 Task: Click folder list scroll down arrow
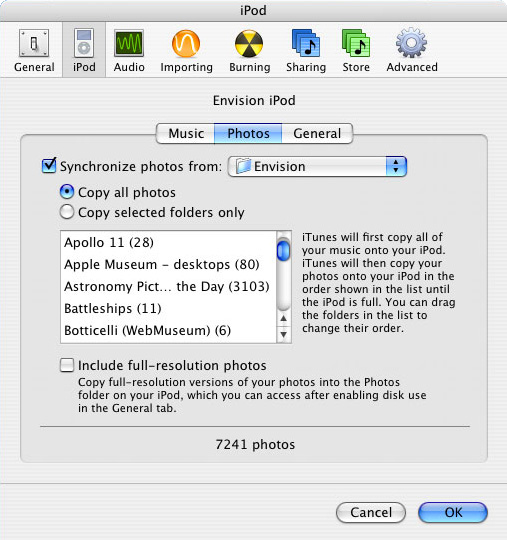coord(283,334)
